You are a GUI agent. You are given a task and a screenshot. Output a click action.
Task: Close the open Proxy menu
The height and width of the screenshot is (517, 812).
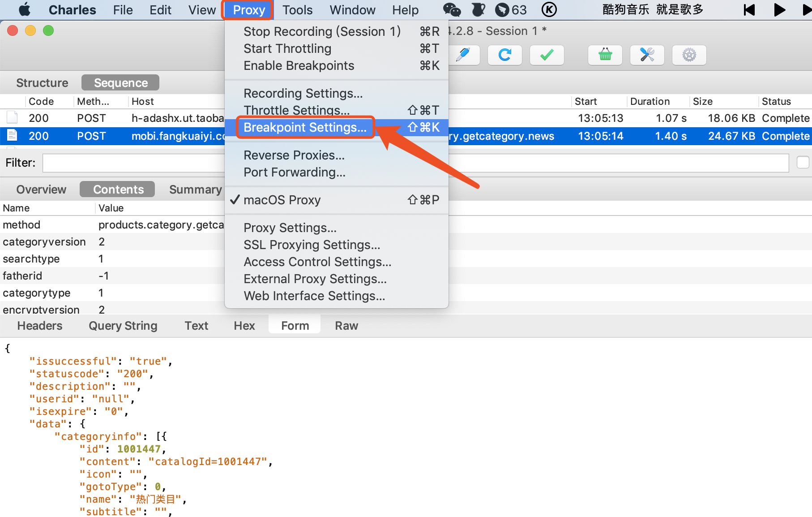[249, 10]
